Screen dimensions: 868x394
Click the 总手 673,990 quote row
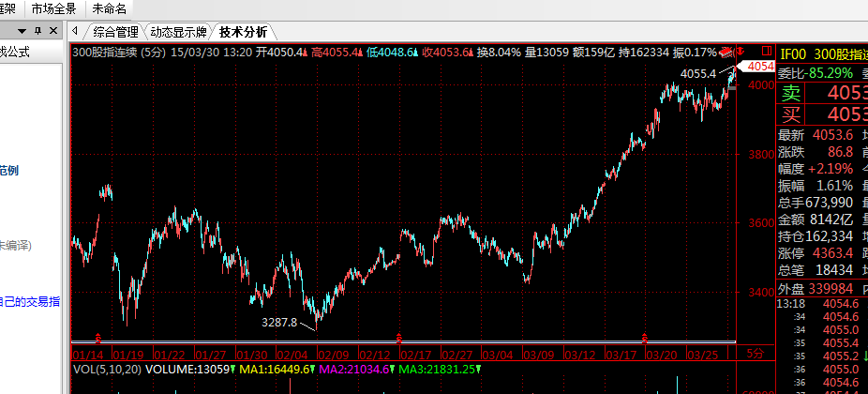pyautogui.click(x=816, y=202)
